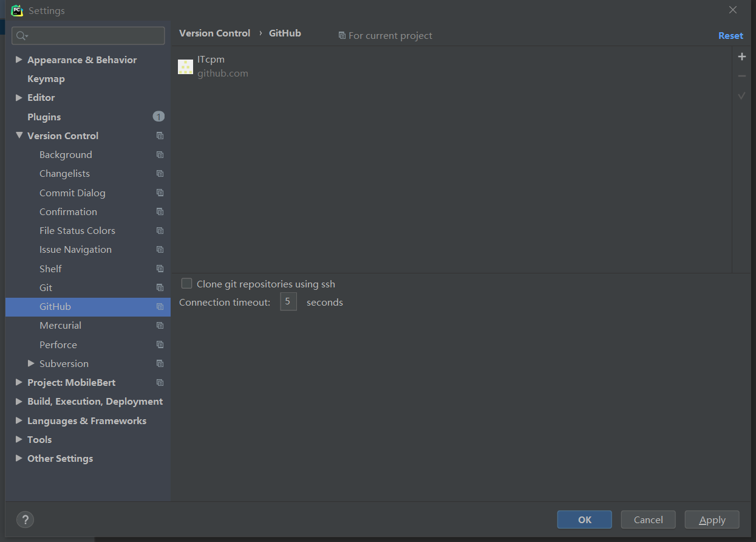The height and width of the screenshot is (542, 756).
Task: Expand Other Settings section
Action: pyautogui.click(x=19, y=458)
